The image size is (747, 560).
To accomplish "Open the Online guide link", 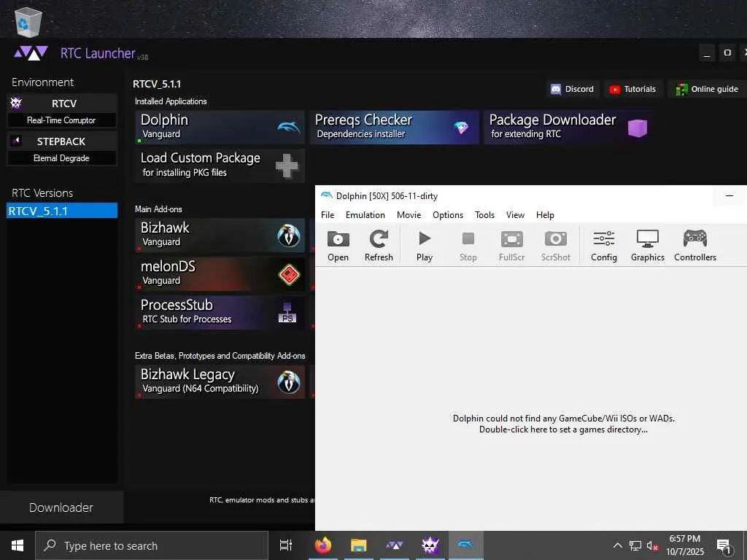I will pos(706,89).
